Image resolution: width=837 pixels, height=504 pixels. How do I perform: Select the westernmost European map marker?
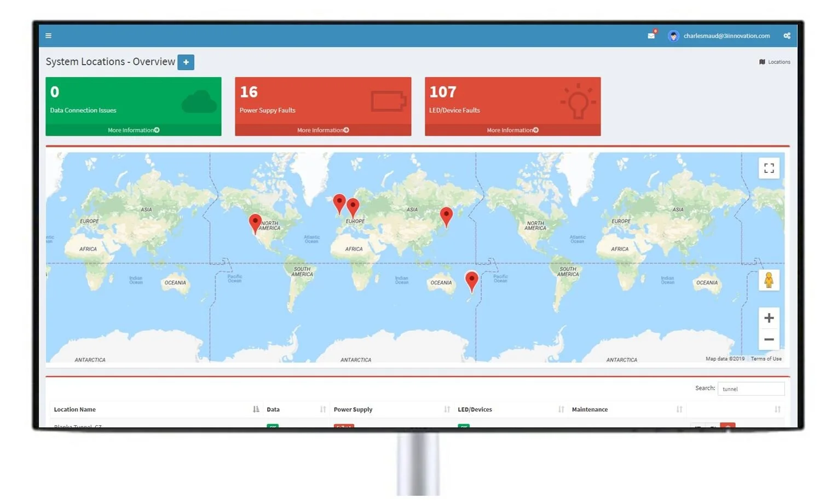click(339, 204)
